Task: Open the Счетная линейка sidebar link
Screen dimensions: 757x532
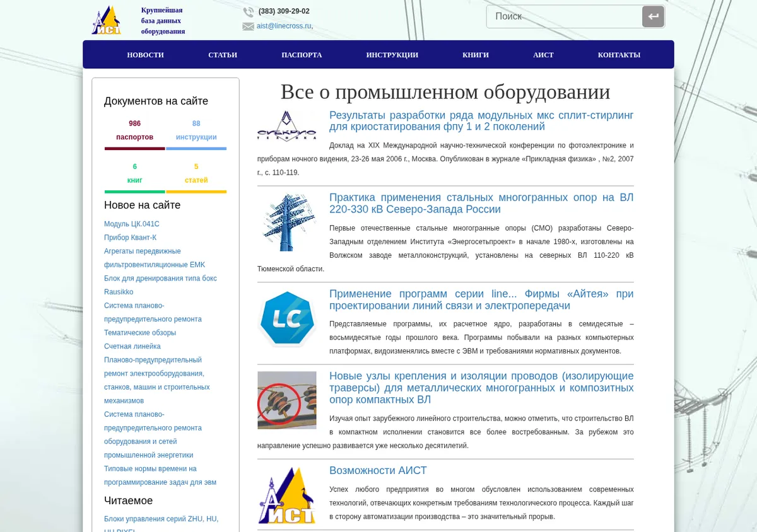Action: pos(132,347)
